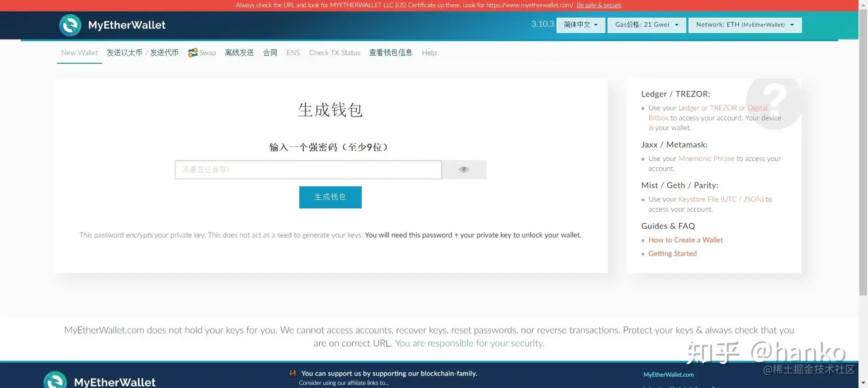Open the 离线发送 tab
This screenshot has height=388, width=868.
coord(239,53)
